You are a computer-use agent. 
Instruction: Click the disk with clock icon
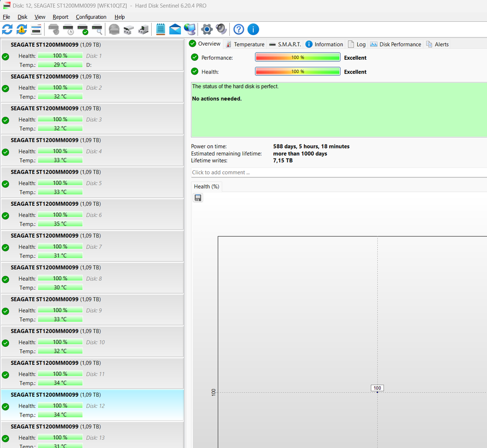pyautogui.click(x=68, y=29)
